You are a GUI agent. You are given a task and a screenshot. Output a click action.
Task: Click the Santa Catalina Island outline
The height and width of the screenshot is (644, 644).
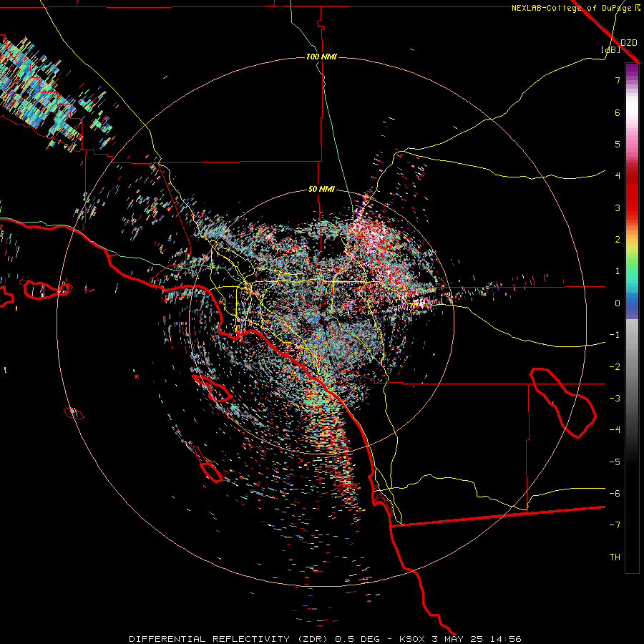pos(213,389)
